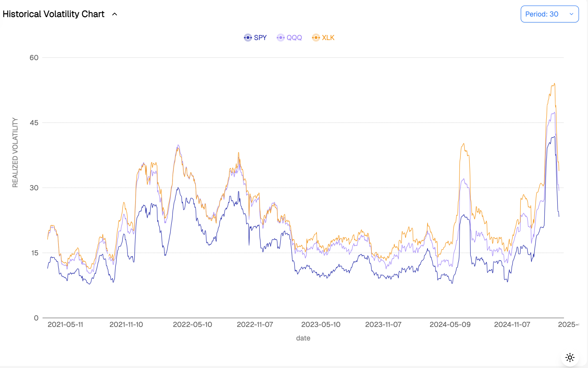This screenshot has width=588, height=368.
Task: Click the QQQ legend marker icon
Action: pos(280,38)
